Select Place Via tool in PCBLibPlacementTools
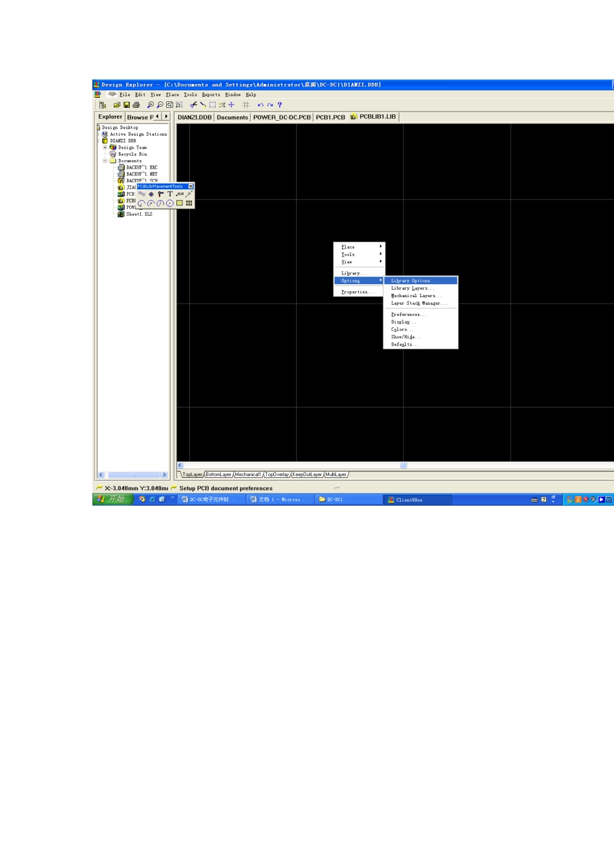 pyautogui.click(x=160, y=194)
